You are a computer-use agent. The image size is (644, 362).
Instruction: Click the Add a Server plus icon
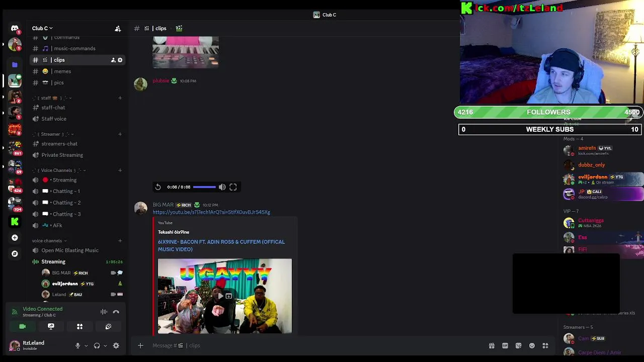15,237
